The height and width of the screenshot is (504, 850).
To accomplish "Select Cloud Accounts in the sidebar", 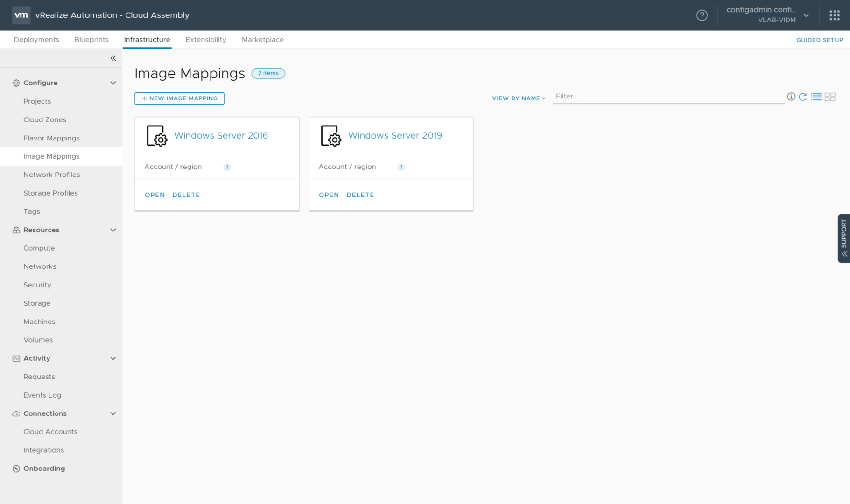I will coord(50,432).
